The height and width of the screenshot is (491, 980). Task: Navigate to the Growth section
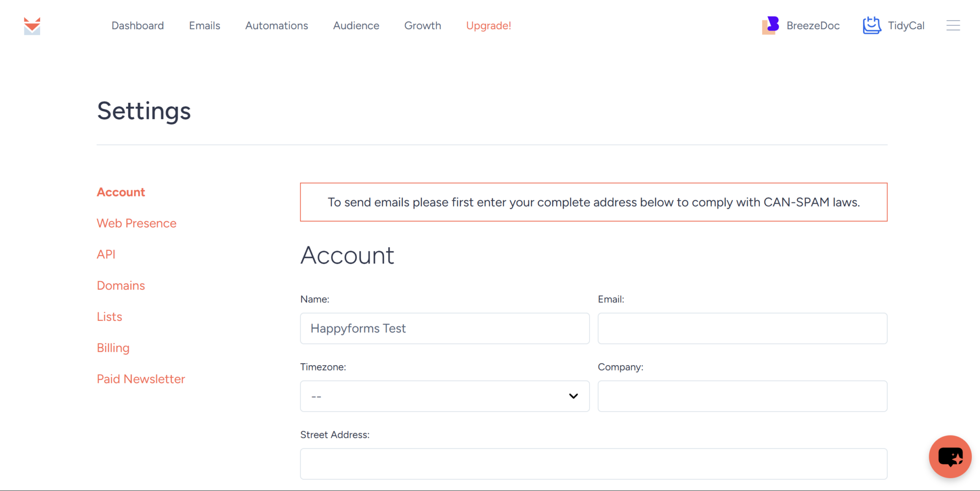[423, 26]
